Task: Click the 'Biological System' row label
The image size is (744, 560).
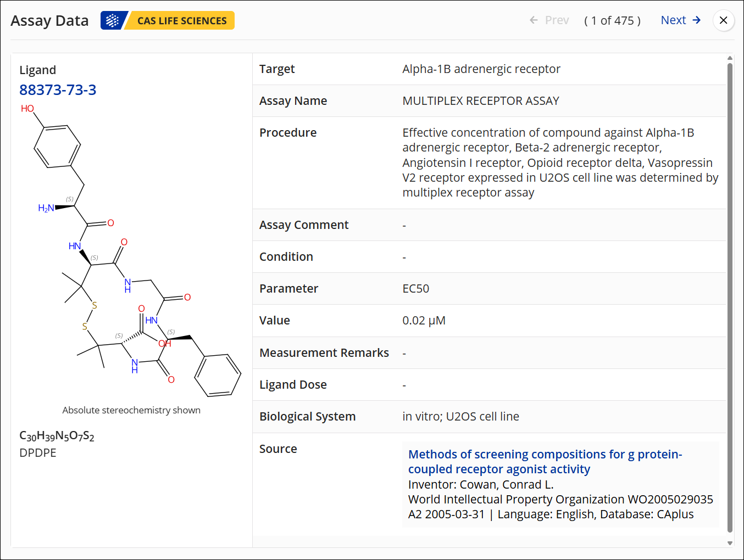Action: click(308, 417)
